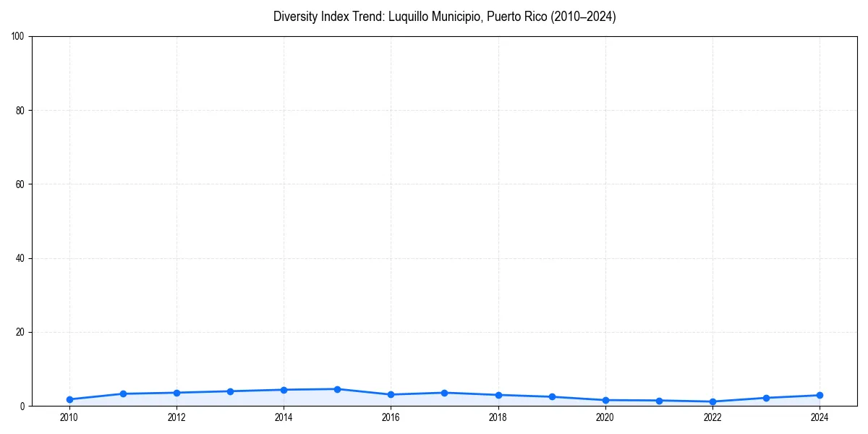Click the 2012 x-axis tick label
The image size is (868, 434).
tap(176, 417)
